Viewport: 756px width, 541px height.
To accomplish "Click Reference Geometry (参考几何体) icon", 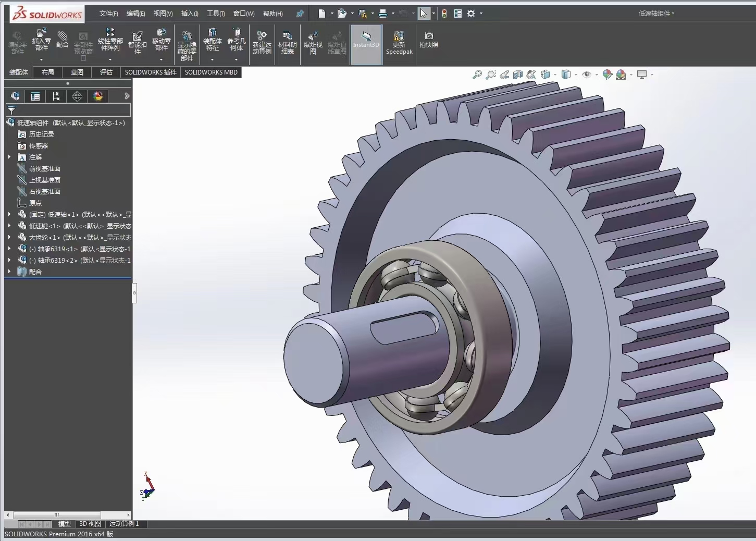I will click(237, 40).
